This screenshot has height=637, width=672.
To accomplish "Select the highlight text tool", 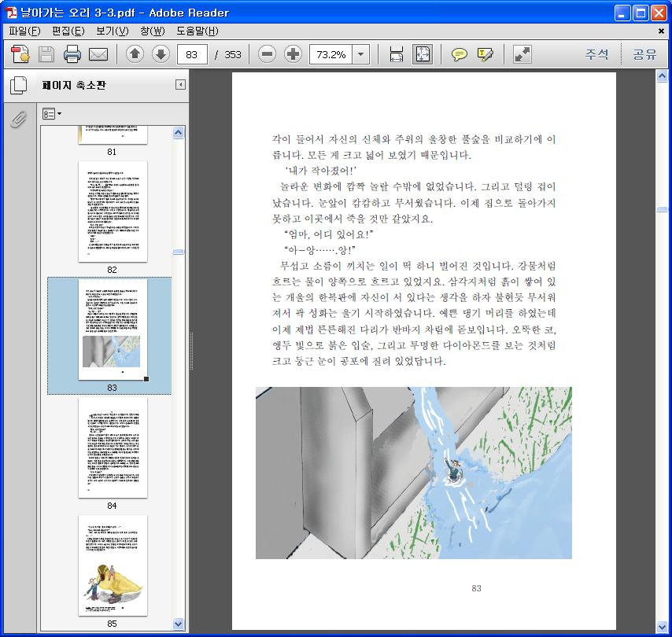I will pos(485,54).
